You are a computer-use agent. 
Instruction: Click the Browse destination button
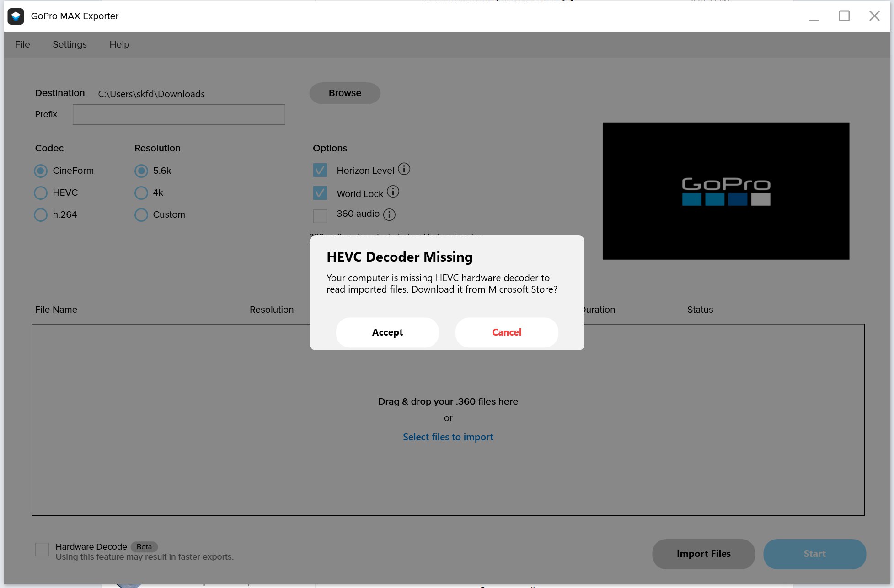(345, 93)
